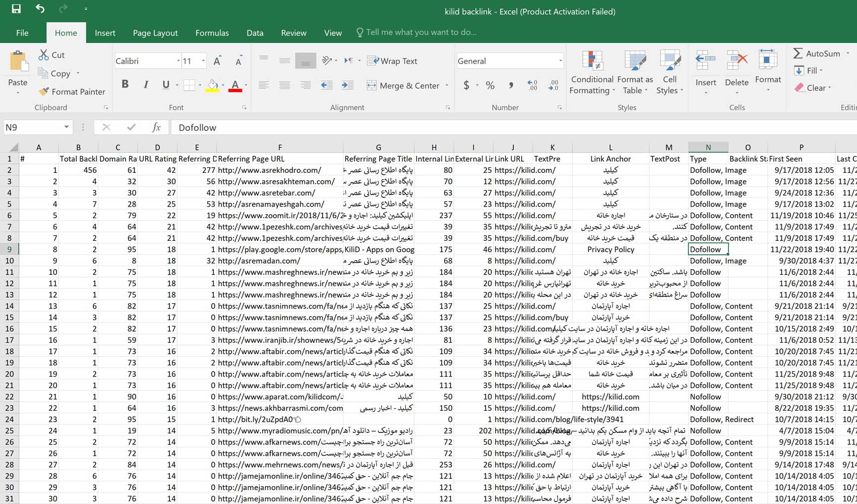Copy the selected cell
The image size is (857, 504).
(54, 74)
